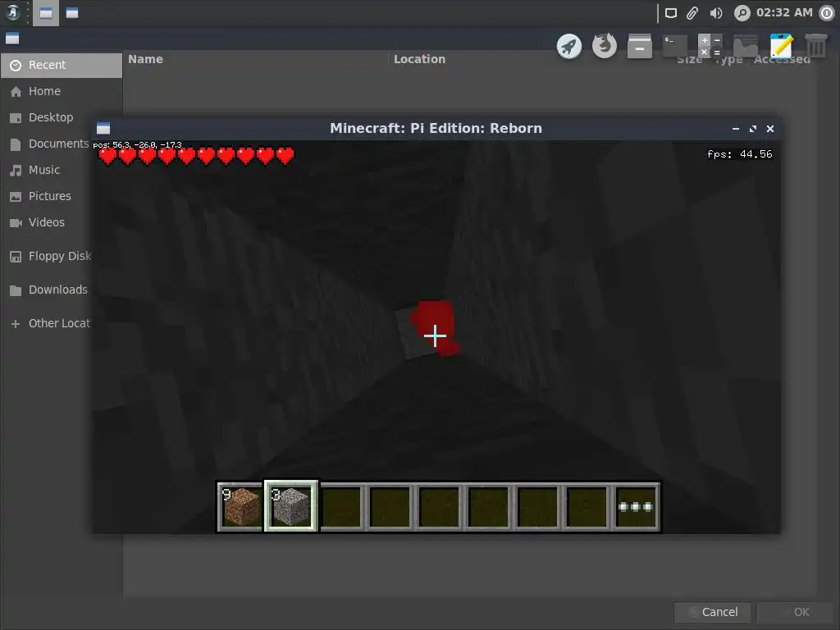Select the dirt block hotbar slot
This screenshot has height=630, width=840.
(x=242, y=506)
